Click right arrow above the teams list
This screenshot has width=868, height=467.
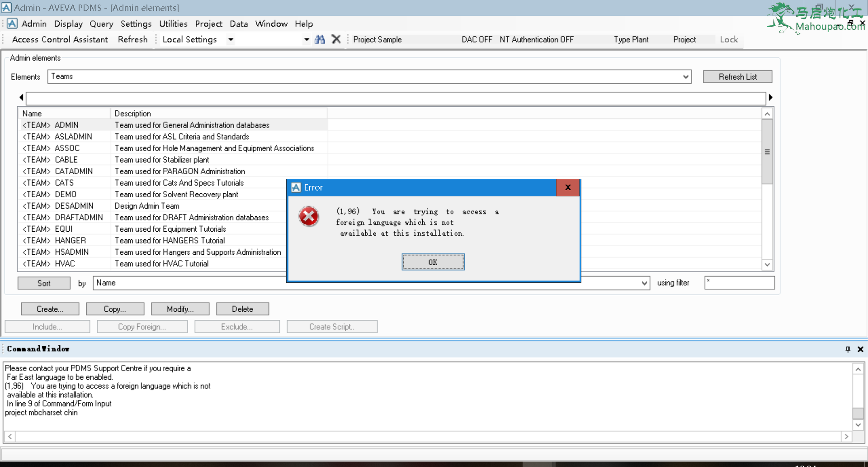770,97
